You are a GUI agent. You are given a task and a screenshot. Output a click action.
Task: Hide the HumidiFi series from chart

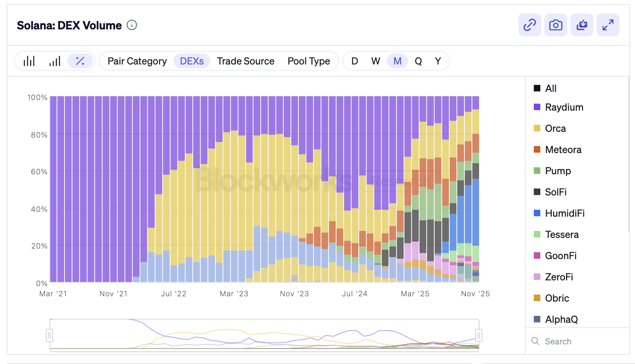(x=564, y=213)
